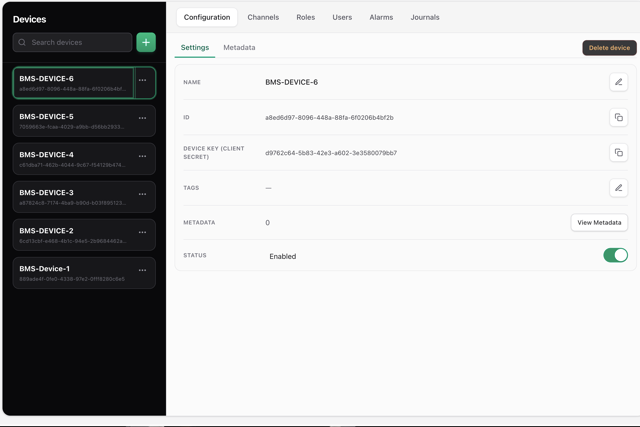Copy the device ID
Screen dimensions: 640x427
coord(618,118)
